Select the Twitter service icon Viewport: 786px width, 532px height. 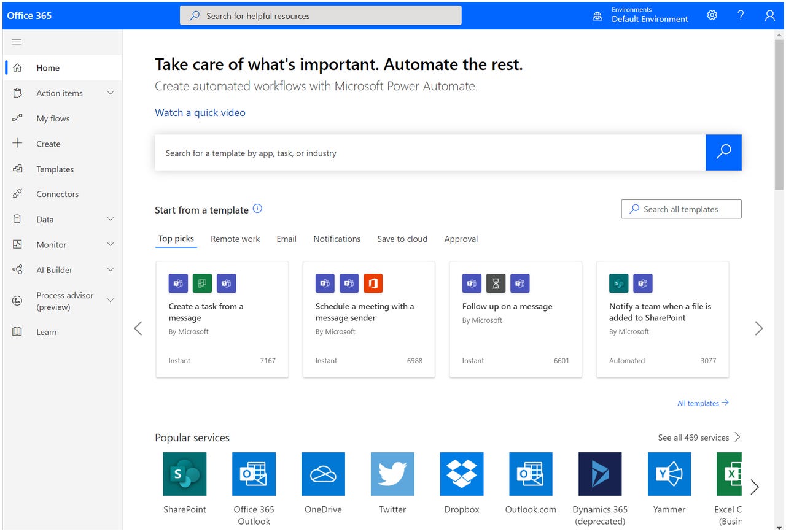[392, 474]
